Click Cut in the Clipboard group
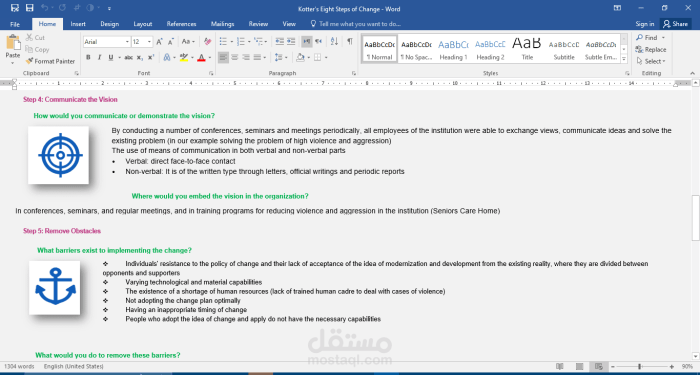The width and height of the screenshot is (700, 375). pyautogui.click(x=35, y=38)
